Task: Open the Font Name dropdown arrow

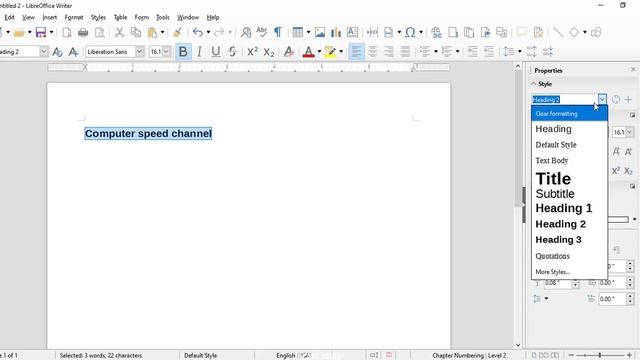Action: tap(140, 52)
